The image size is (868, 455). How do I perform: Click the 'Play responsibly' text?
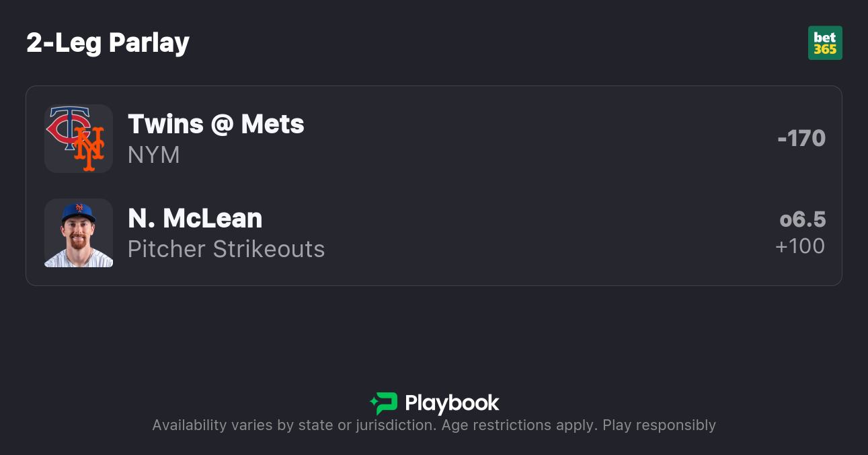coord(659,425)
